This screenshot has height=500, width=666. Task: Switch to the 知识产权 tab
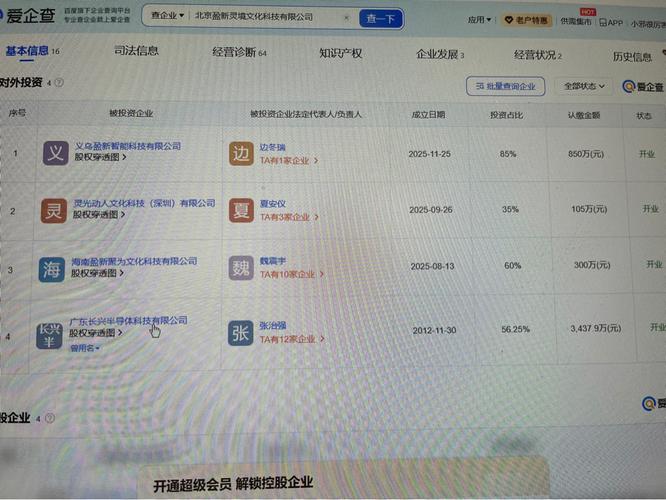point(340,53)
